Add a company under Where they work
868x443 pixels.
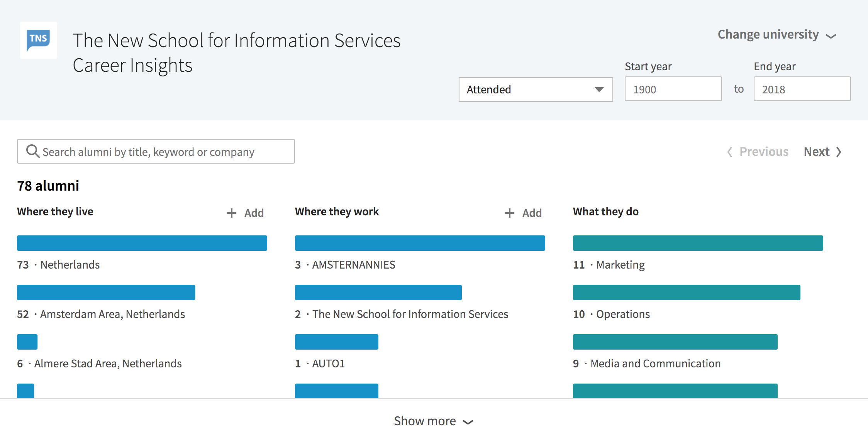(523, 213)
